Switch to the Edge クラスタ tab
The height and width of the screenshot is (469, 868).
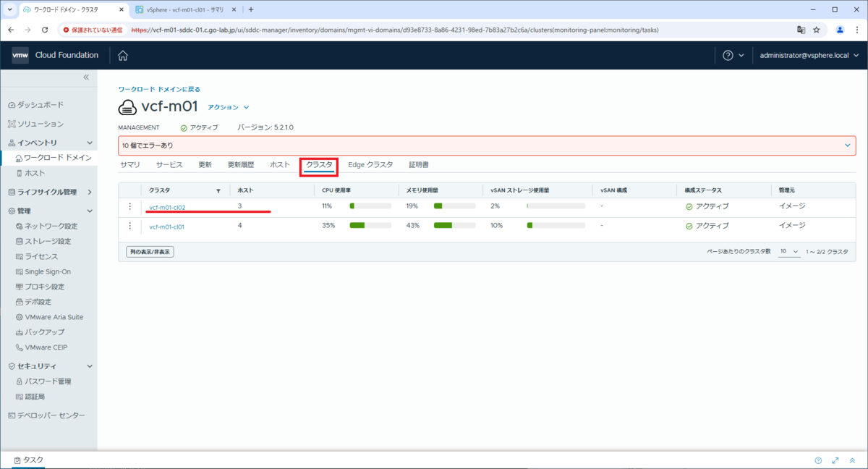(x=370, y=165)
